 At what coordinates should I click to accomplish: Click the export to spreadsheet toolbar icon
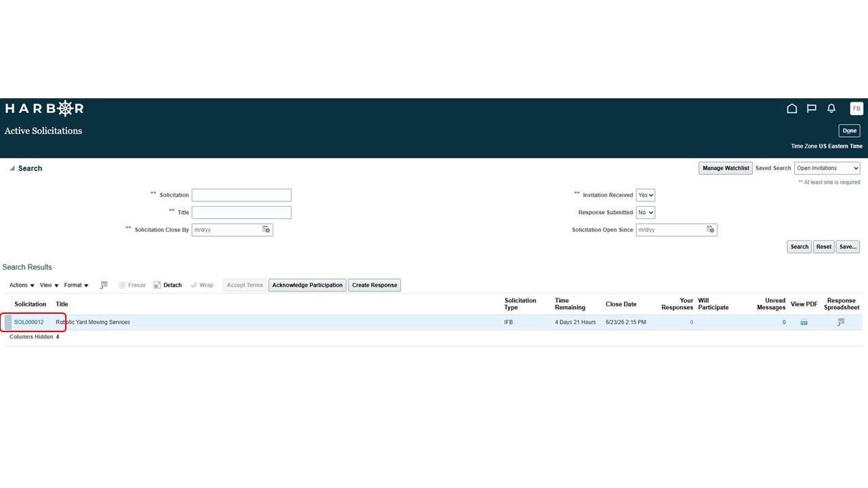tap(104, 285)
